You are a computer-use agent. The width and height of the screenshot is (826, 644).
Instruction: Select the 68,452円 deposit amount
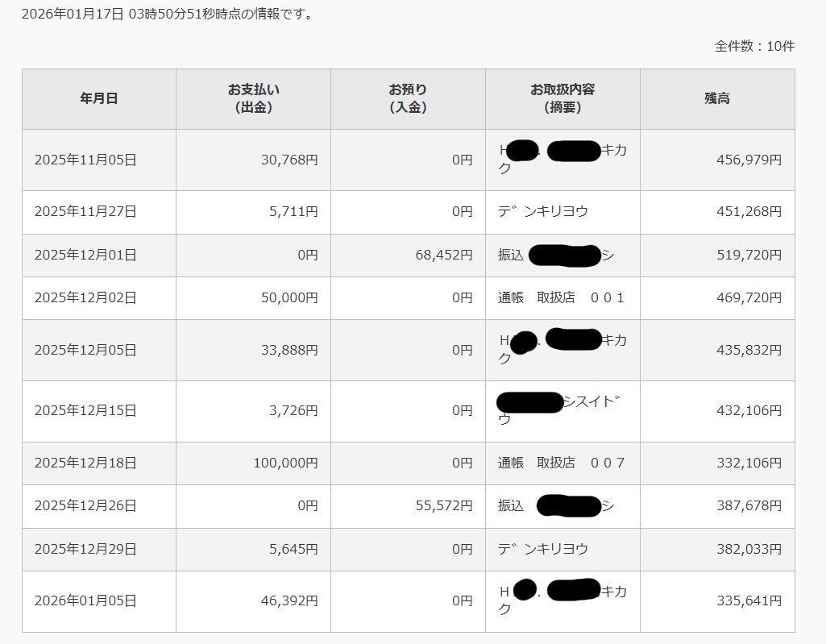tap(443, 255)
